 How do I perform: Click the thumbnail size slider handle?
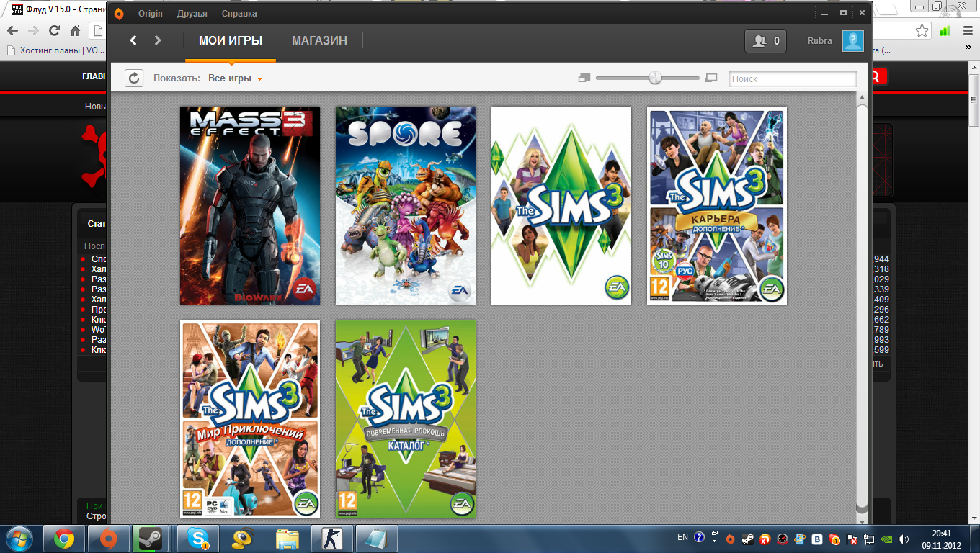point(655,77)
